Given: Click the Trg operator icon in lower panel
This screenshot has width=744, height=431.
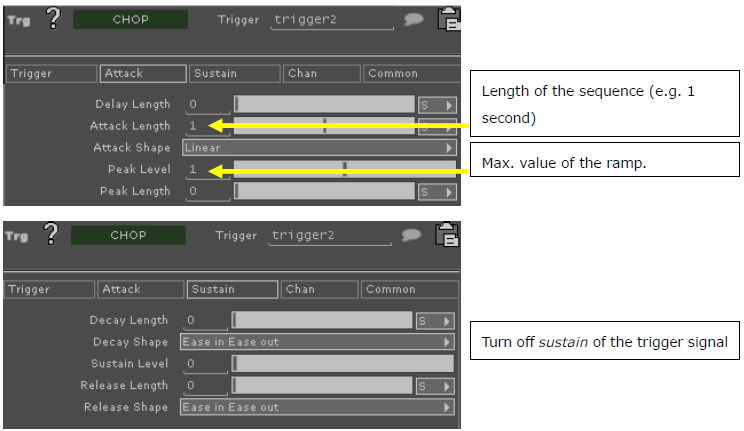Looking at the screenshot, I should tap(17, 235).
